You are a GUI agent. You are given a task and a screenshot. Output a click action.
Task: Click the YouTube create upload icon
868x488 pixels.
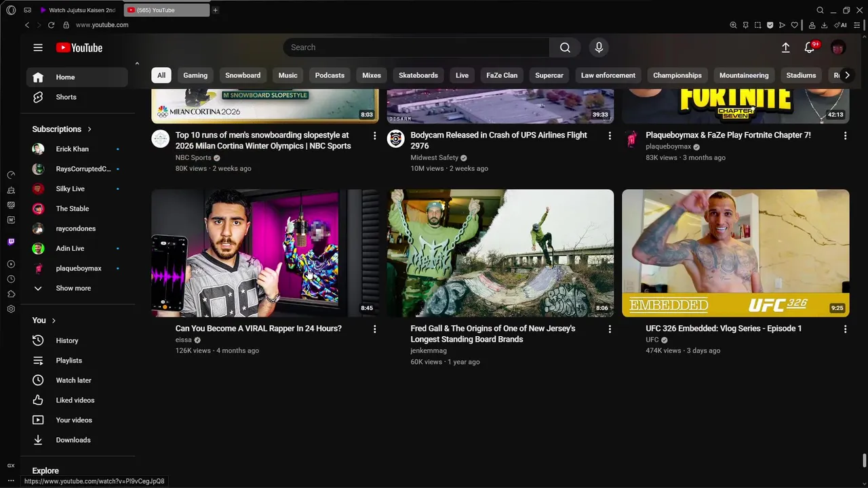pos(785,47)
